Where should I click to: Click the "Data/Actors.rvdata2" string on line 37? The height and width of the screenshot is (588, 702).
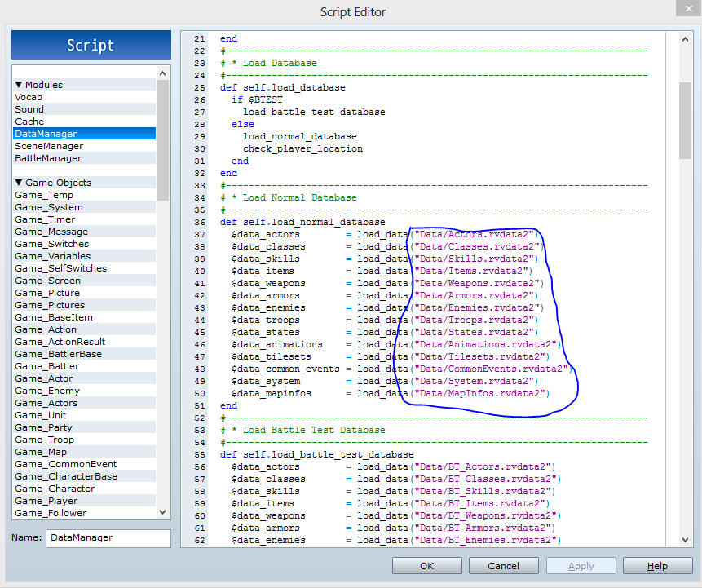[x=475, y=234]
